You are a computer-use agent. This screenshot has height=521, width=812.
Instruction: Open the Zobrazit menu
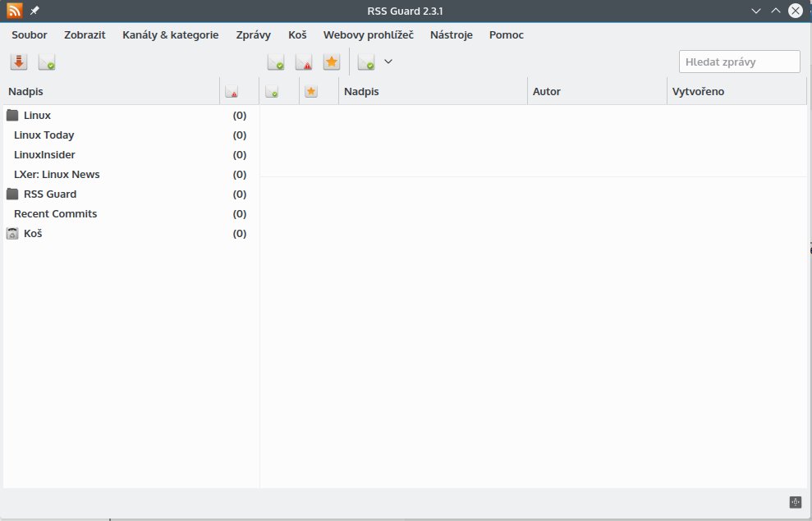(85, 34)
